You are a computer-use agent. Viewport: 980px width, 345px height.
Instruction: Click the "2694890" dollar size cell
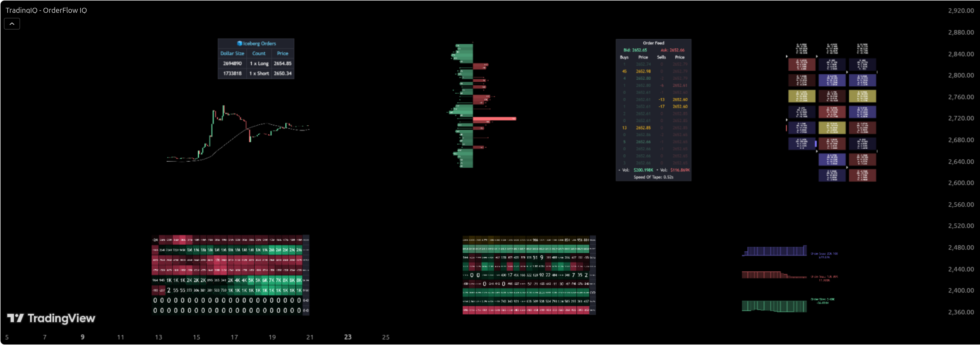click(232, 64)
